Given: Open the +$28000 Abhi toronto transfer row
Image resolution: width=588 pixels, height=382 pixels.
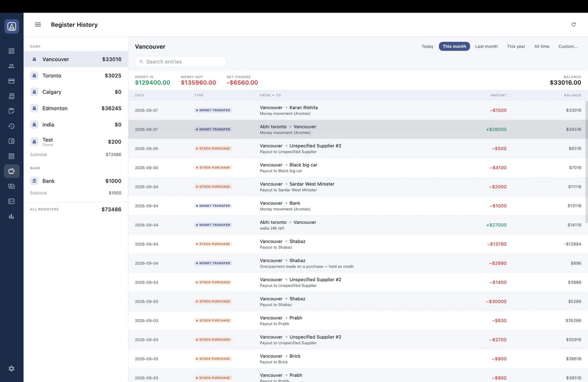Looking at the screenshot, I should pos(358,130).
